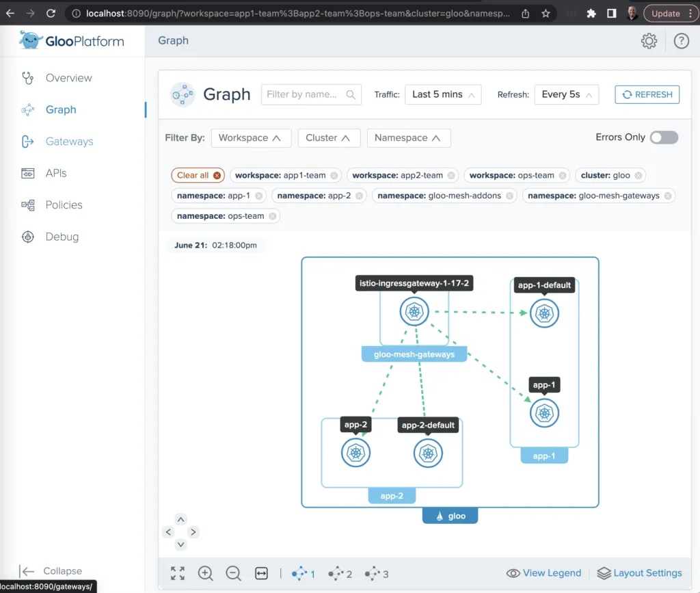Remove the workspace: app2-team filter chip

451,176
